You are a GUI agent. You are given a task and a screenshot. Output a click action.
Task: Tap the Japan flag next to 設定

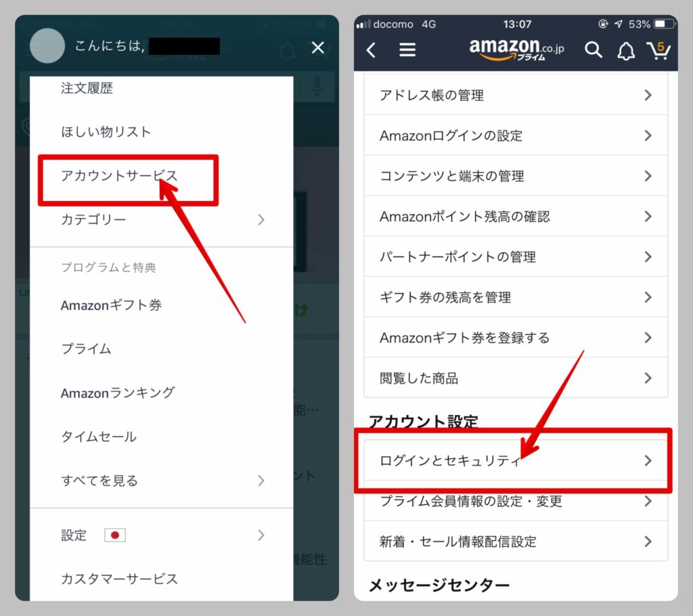click(115, 535)
